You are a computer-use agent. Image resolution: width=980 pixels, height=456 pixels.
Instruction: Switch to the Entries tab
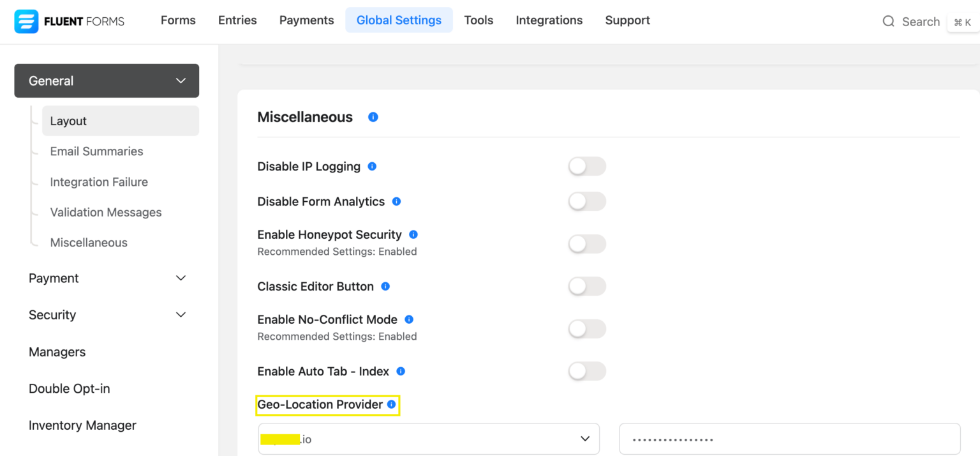237,20
